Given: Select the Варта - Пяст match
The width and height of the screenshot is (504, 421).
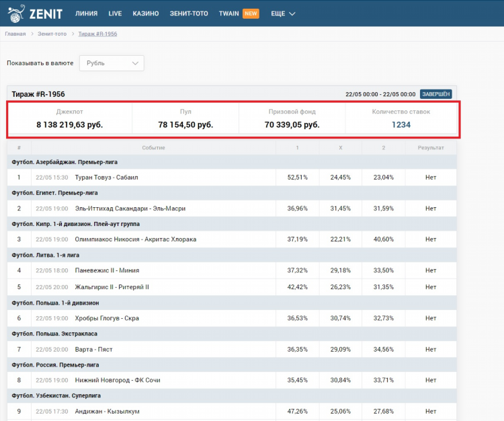Looking at the screenshot, I should [93, 349].
